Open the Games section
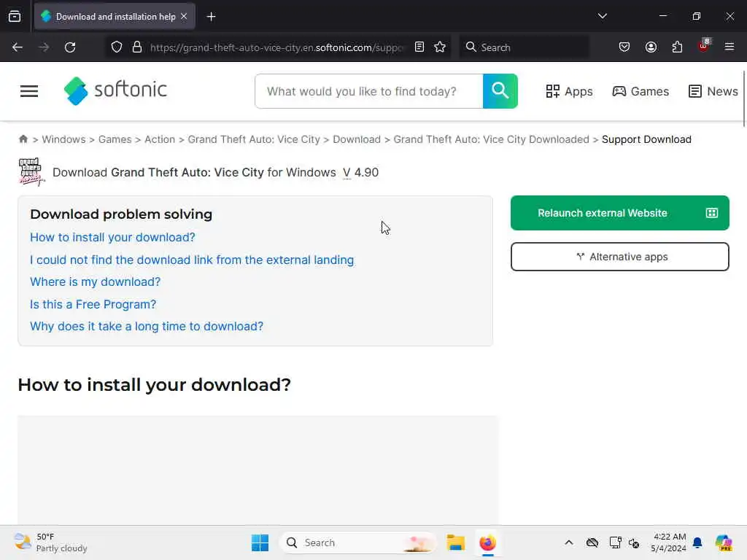 [x=640, y=91]
